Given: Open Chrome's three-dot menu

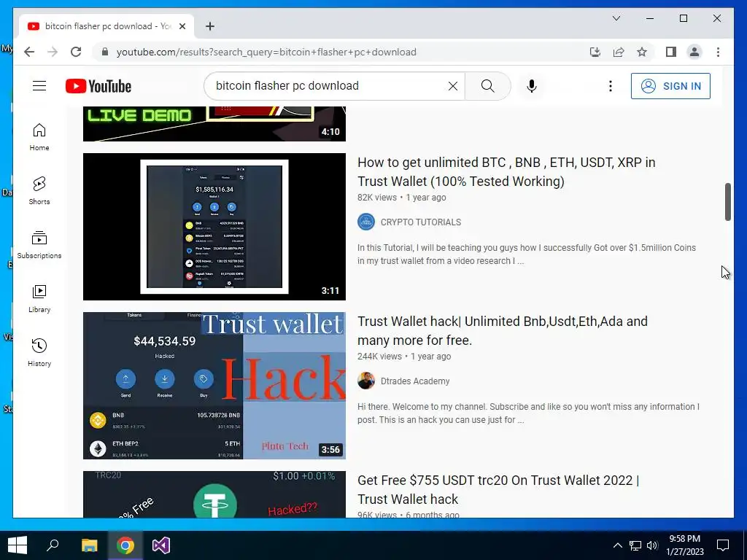Looking at the screenshot, I should coord(718,52).
